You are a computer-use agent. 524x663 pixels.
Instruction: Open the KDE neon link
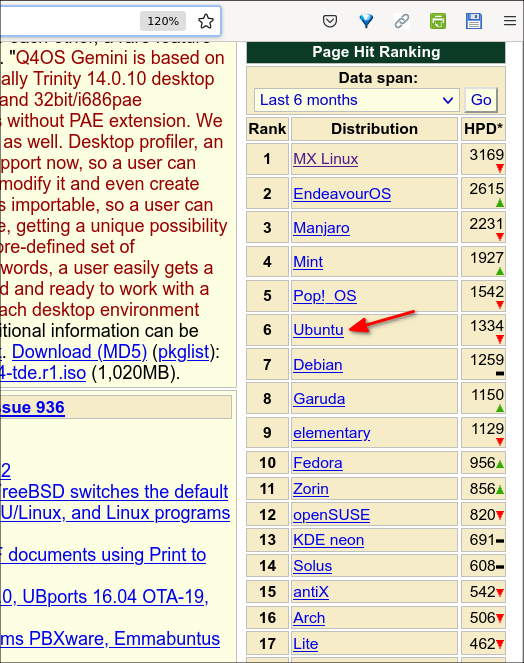(x=329, y=540)
